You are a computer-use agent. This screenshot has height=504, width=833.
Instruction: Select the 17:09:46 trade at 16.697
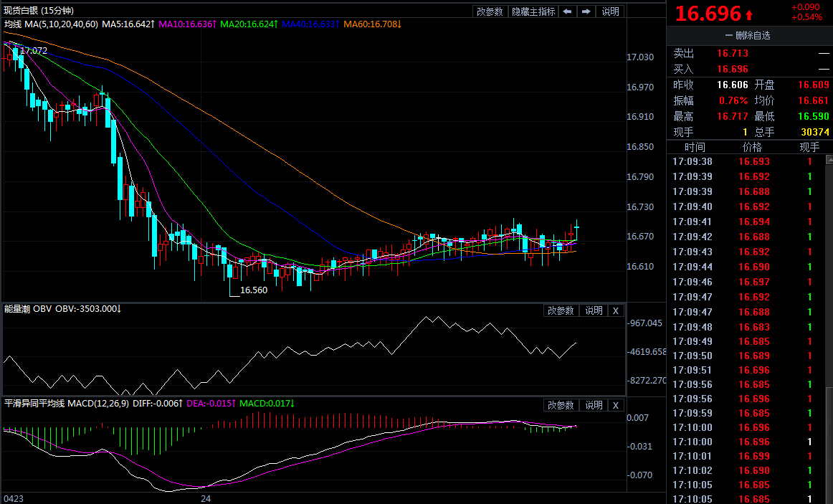pos(746,282)
